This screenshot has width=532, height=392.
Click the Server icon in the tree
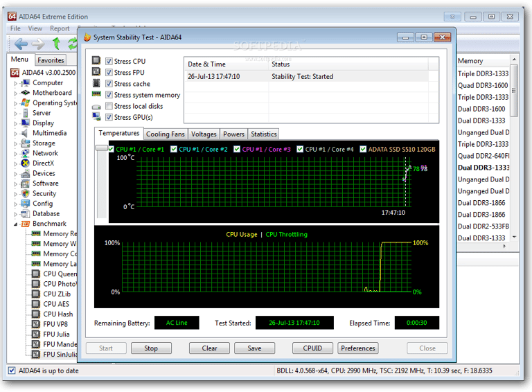point(25,113)
